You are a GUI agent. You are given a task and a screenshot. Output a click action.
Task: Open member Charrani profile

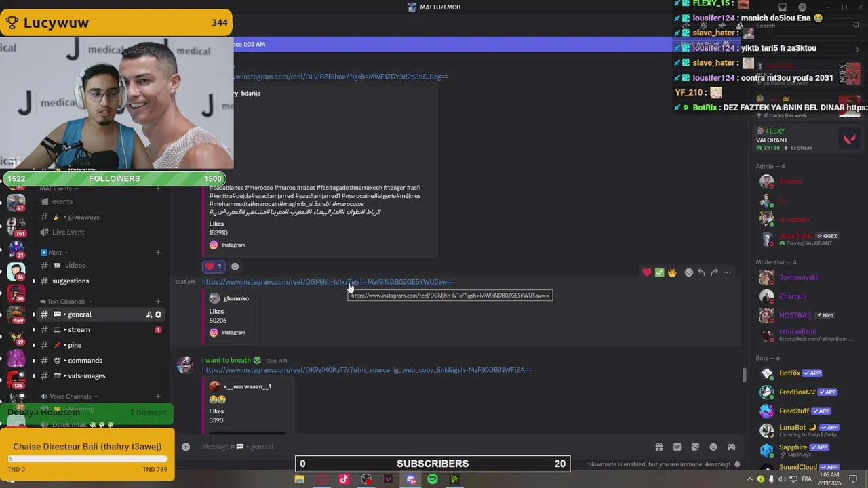click(x=792, y=296)
